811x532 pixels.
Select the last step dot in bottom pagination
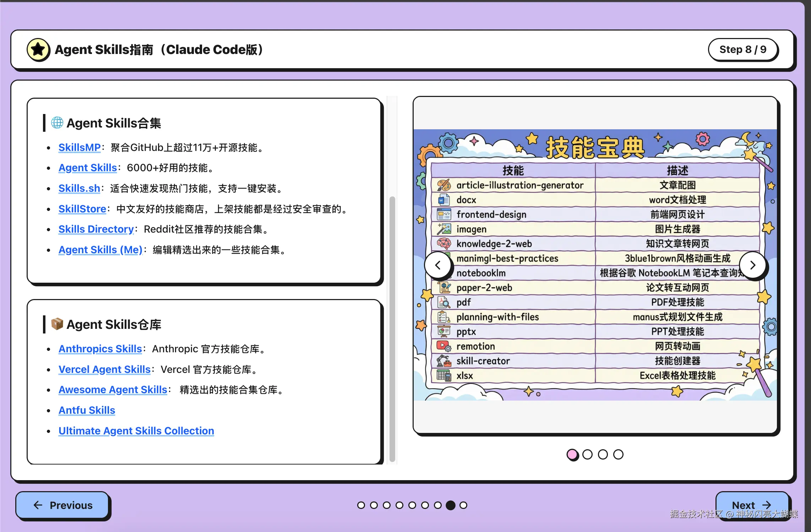(x=463, y=505)
